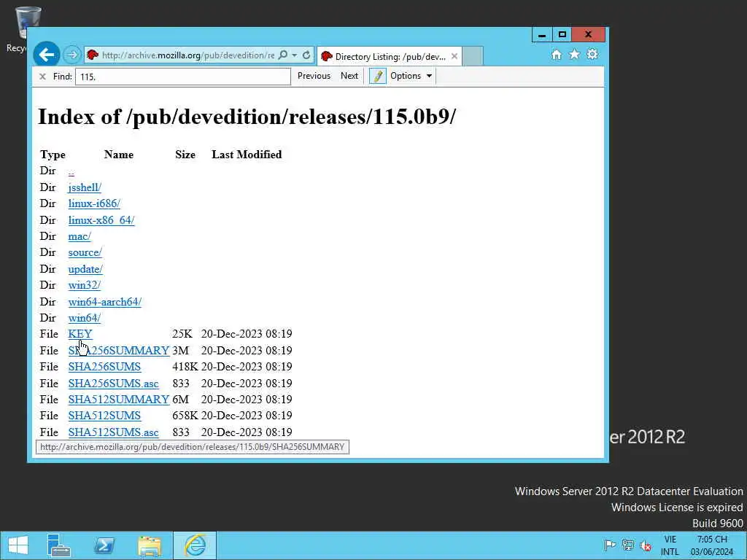
Task: Open the update/ directory link
Action: click(85, 269)
